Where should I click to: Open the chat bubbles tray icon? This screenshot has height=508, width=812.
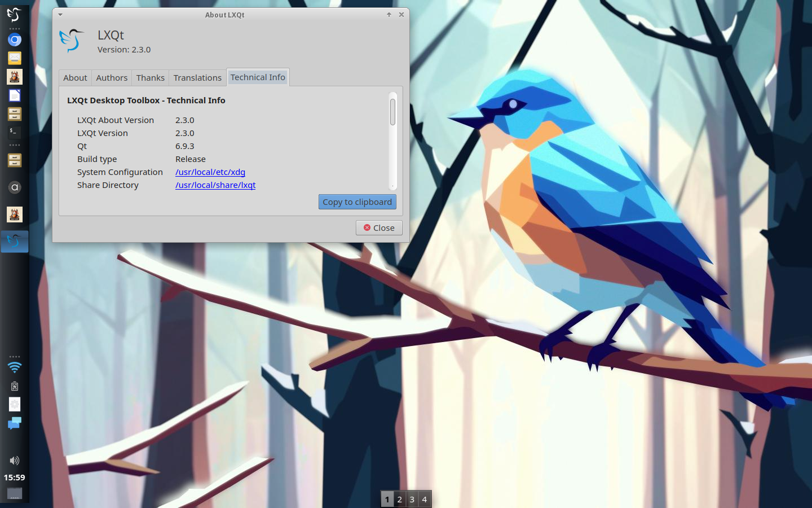(15, 423)
